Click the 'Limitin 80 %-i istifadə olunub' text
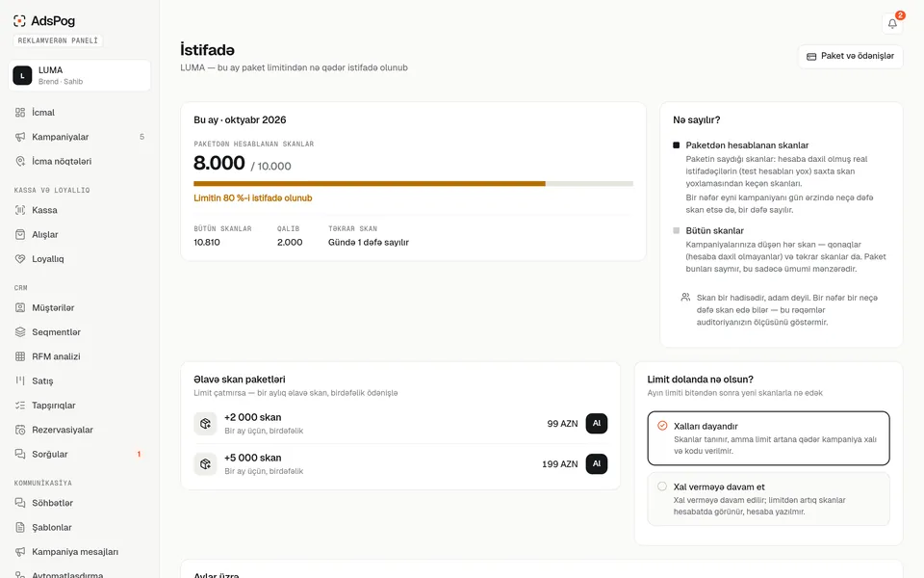The height and width of the screenshot is (578, 924). pos(253,198)
